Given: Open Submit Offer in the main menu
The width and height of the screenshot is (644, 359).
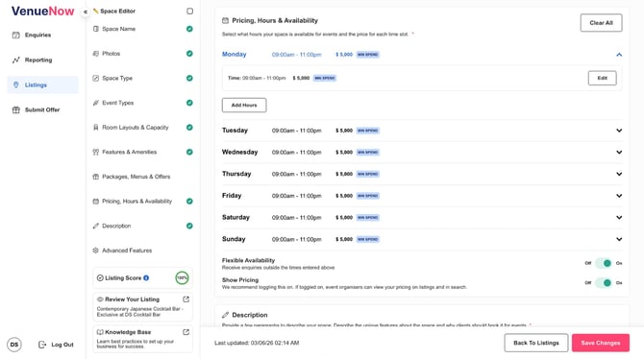Looking at the screenshot, I should click(x=42, y=110).
